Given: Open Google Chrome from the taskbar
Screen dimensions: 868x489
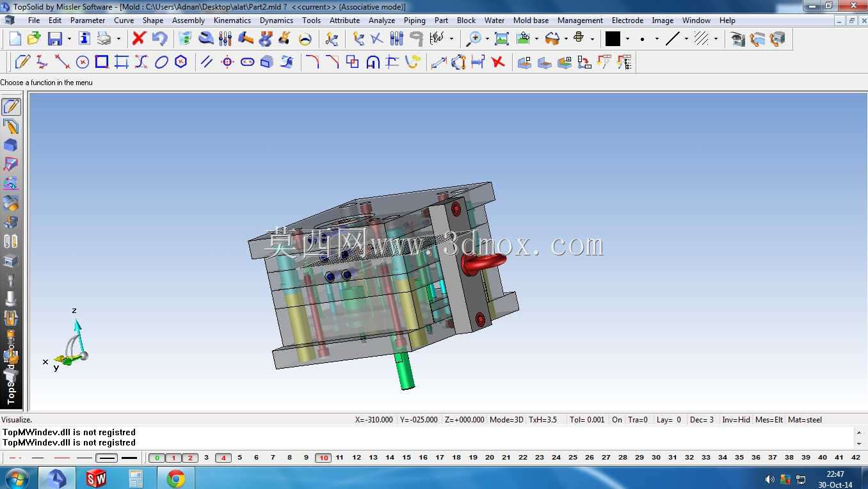Looking at the screenshot, I should [176, 478].
